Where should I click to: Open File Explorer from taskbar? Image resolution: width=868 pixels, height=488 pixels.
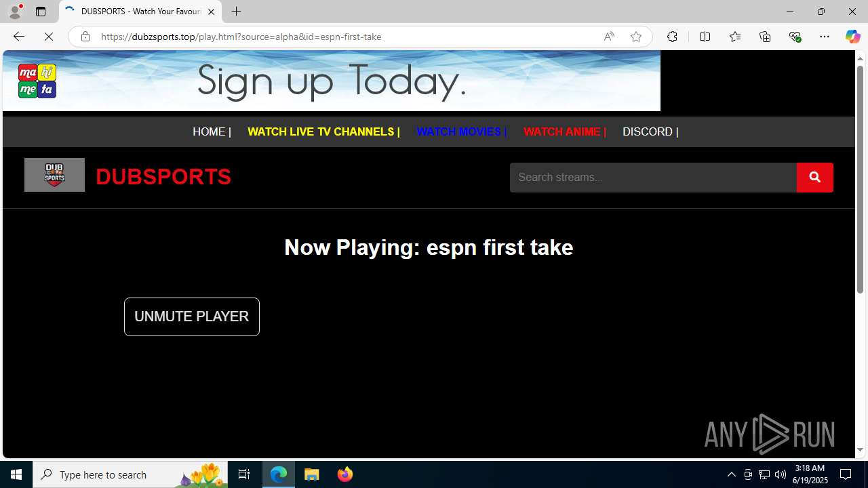pos(312,474)
